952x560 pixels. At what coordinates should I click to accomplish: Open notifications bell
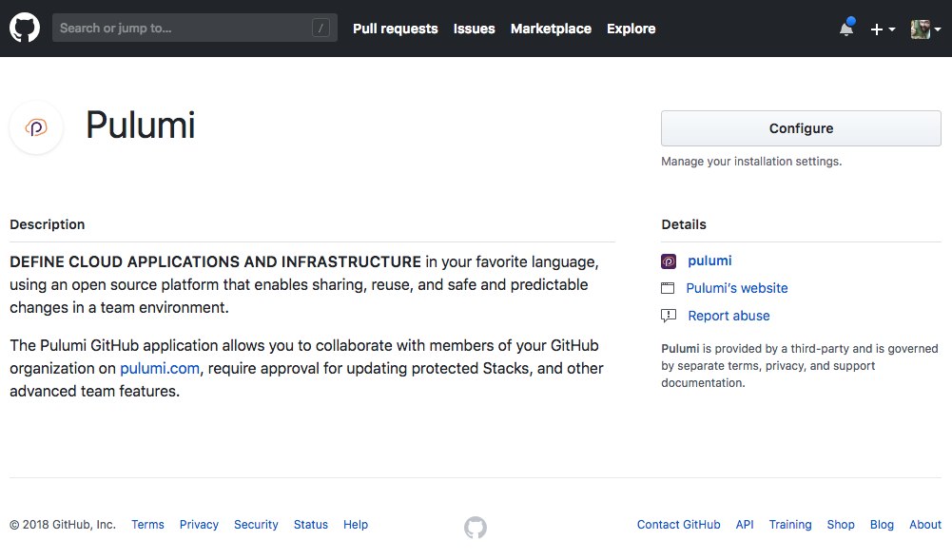click(x=846, y=28)
